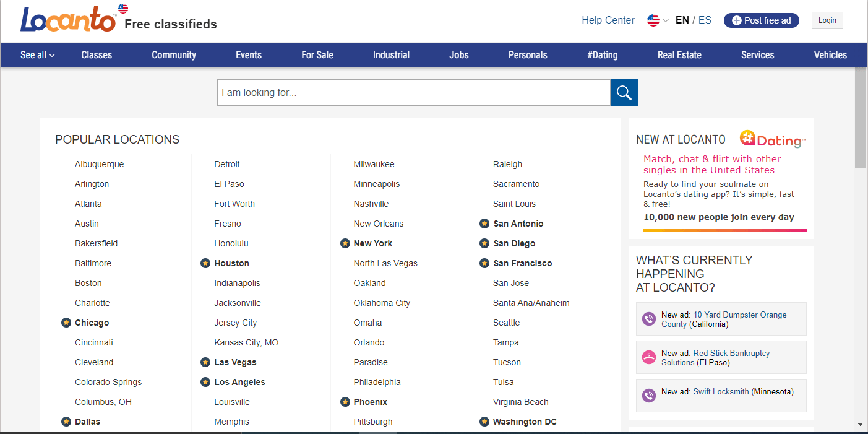
Task: Click the Post free ad button
Action: click(x=762, y=20)
